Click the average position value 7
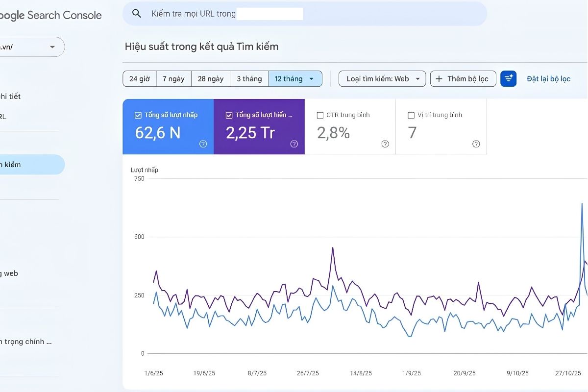The height and width of the screenshot is (392, 588). 412,132
